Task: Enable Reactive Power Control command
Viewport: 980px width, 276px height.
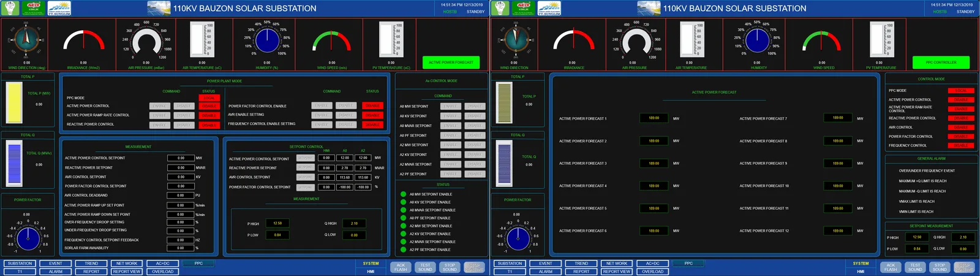Action: [159, 125]
